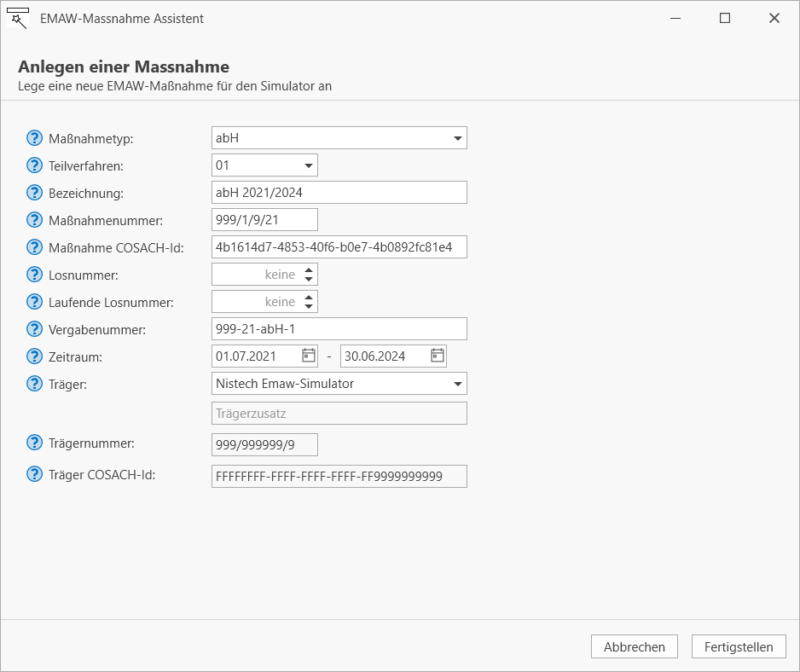Click the Abbrechen button
Screen dimensions: 800x672
pos(635,646)
